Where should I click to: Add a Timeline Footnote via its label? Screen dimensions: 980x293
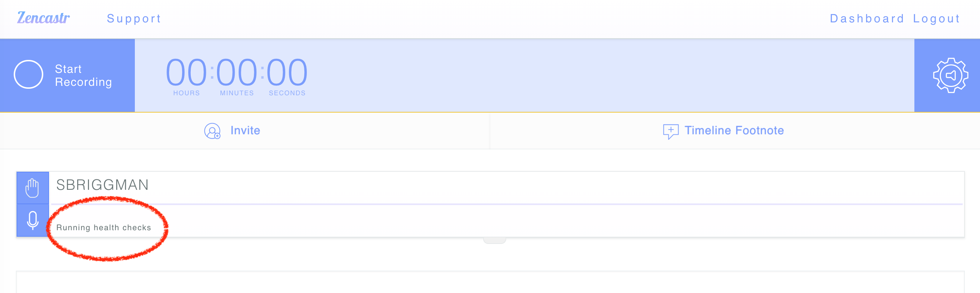734,131
